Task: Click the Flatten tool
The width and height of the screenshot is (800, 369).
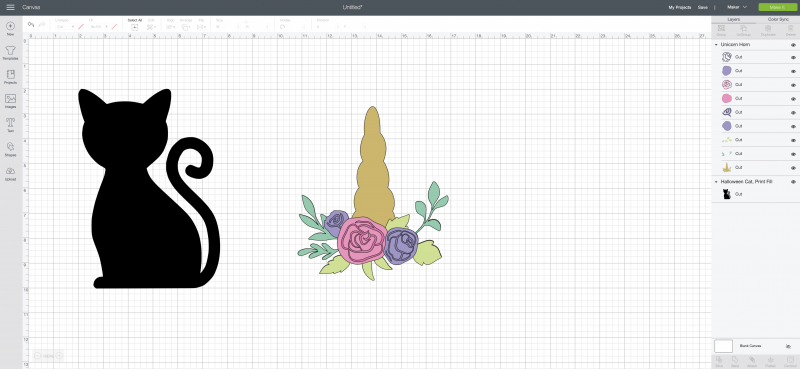Action: 771,362
